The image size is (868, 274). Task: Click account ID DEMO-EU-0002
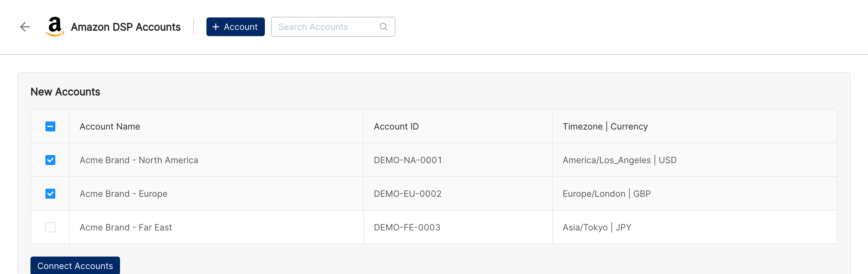408,194
